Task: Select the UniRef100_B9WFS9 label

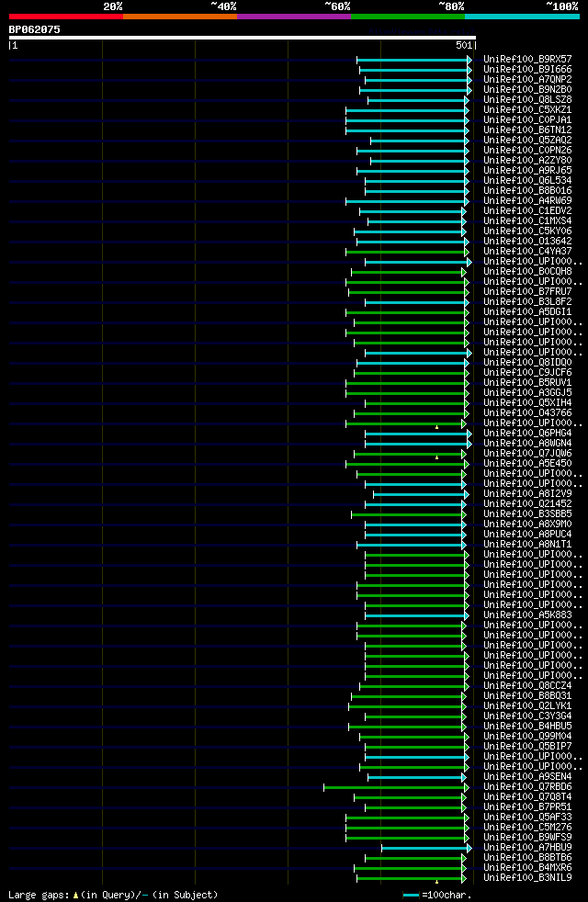Action: [x=527, y=837]
